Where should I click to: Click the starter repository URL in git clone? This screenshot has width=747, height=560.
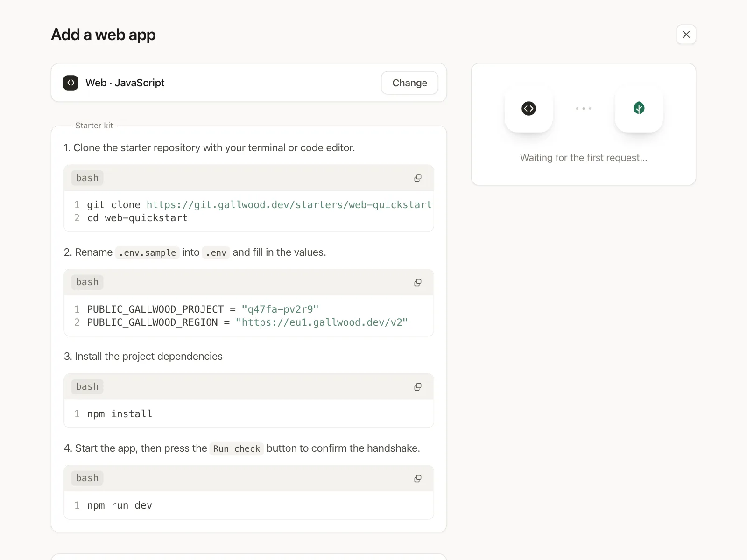[289, 205]
